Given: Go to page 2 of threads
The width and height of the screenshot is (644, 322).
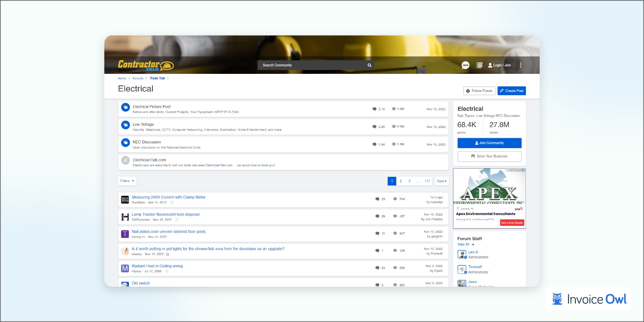Looking at the screenshot, I should pyautogui.click(x=401, y=181).
